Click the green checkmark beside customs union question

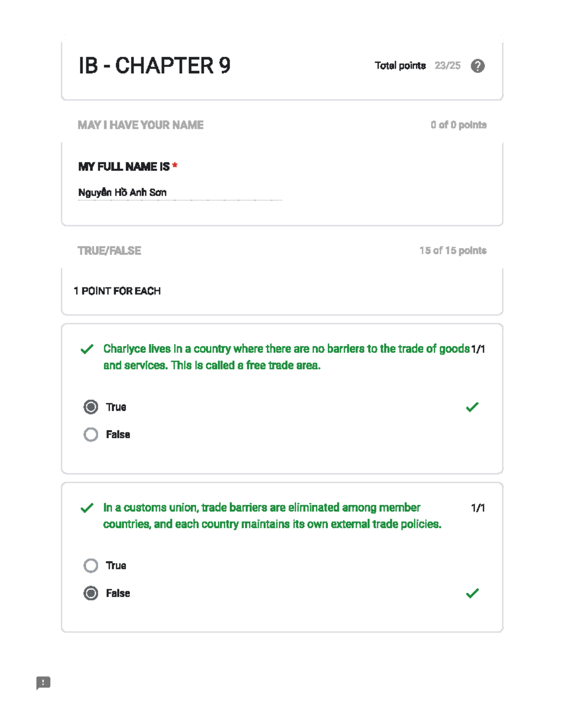coord(87,508)
